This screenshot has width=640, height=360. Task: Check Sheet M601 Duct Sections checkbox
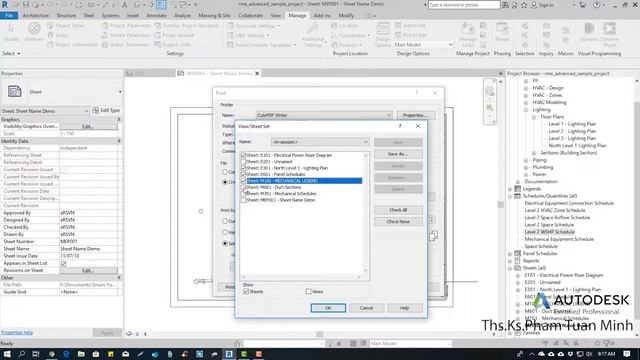pyautogui.click(x=244, y=187)
